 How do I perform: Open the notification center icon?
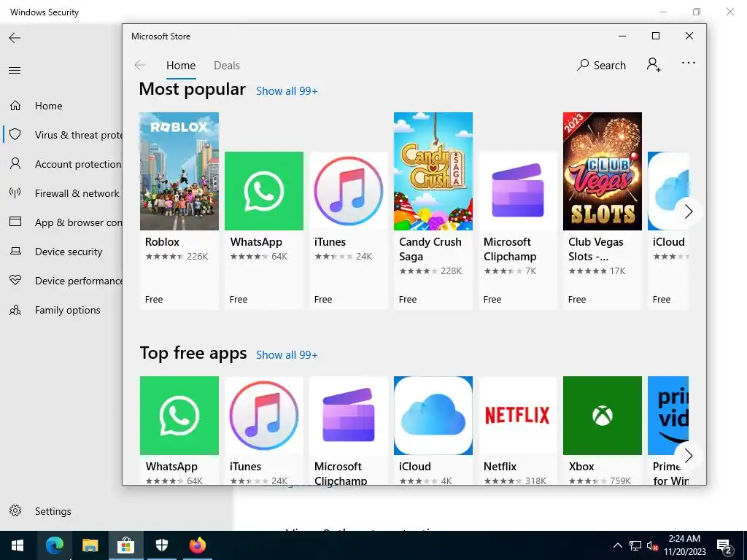pyautogui.click(x=724, y=546)
